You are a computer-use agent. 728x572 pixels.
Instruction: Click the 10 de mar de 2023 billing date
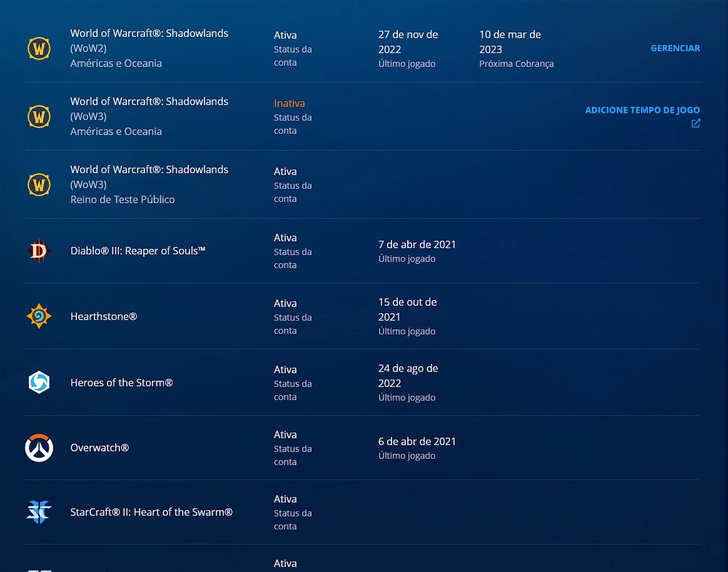pos(510,42)
